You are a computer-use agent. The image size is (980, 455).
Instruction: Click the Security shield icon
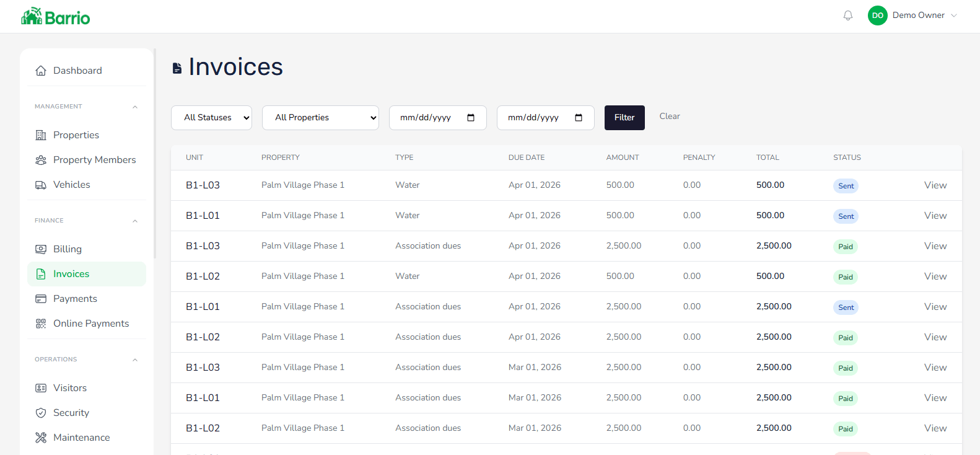click(x=41, y=413)
